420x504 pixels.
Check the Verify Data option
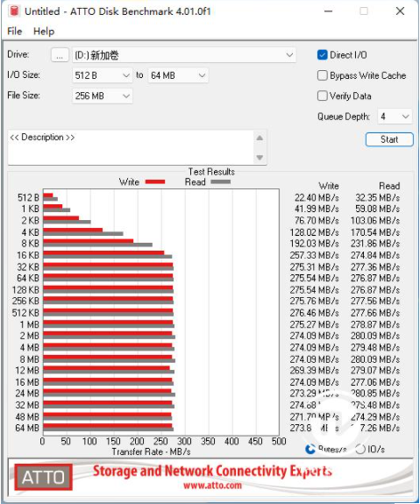tap(323, 96)
